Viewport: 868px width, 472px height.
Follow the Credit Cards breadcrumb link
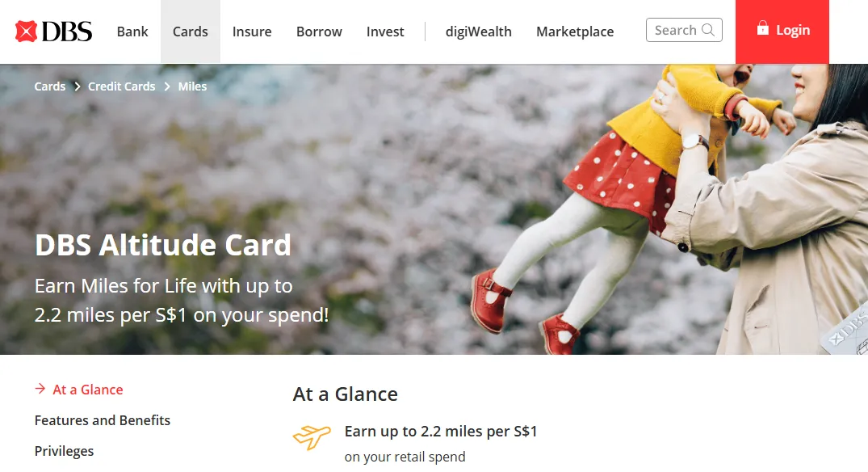[122, 86]
